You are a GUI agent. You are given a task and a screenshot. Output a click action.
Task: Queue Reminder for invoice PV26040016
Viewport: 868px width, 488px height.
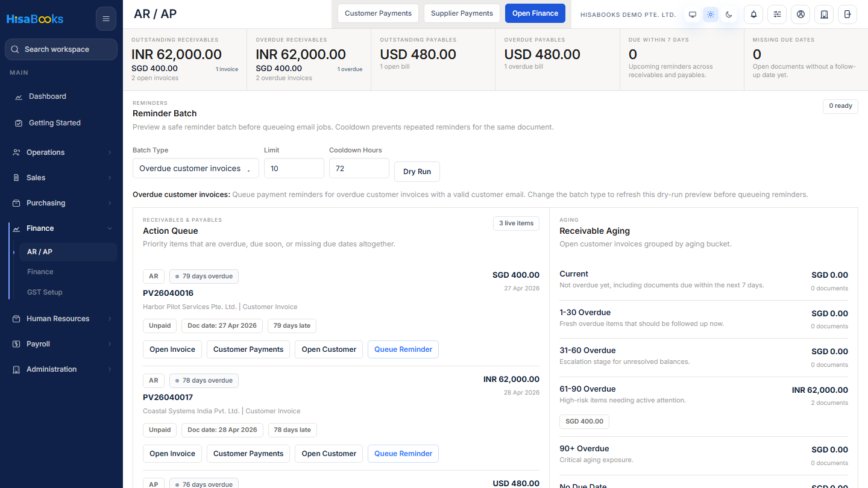(403, 349)
